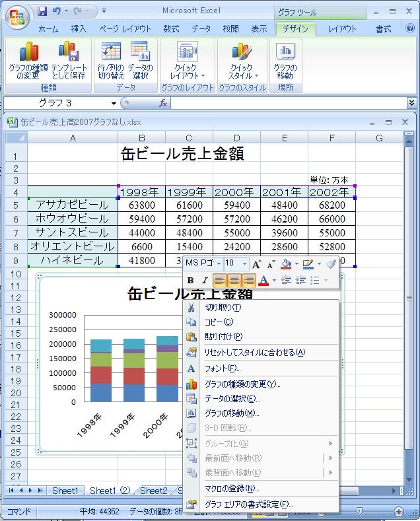Click the format painter brush in the mini toolbar
Image resolution: width=420 pixels, height=521 pixels.
331,264
